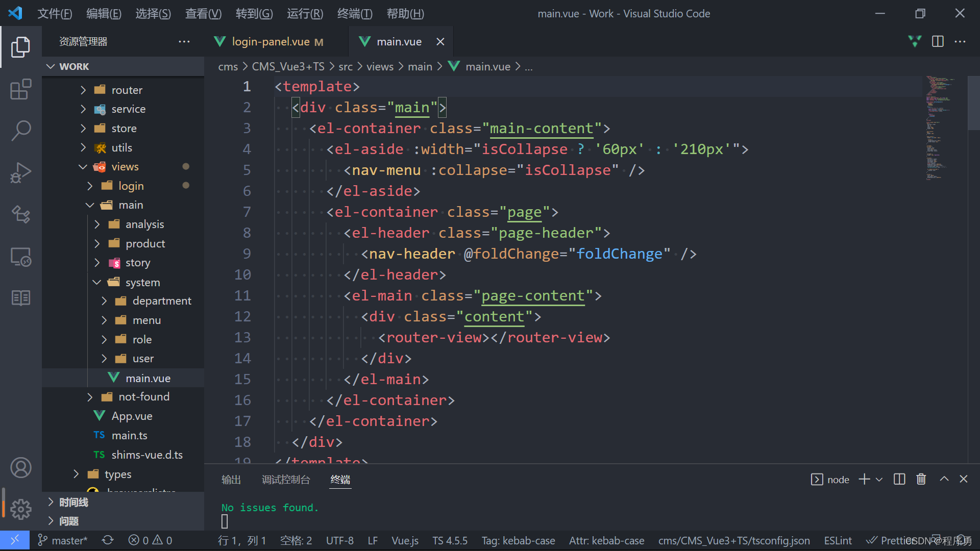Collapse the WORK workspace section
This screenshot has width=980, height=551.
pyautogui.click(x=122, y=66)
